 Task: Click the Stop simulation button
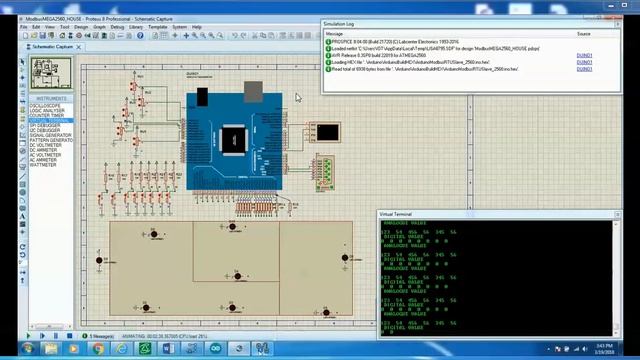click(69, 336)
